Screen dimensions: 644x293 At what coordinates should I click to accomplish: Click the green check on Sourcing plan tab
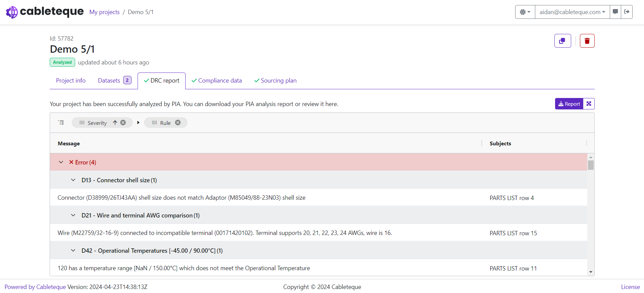point(257,81)
